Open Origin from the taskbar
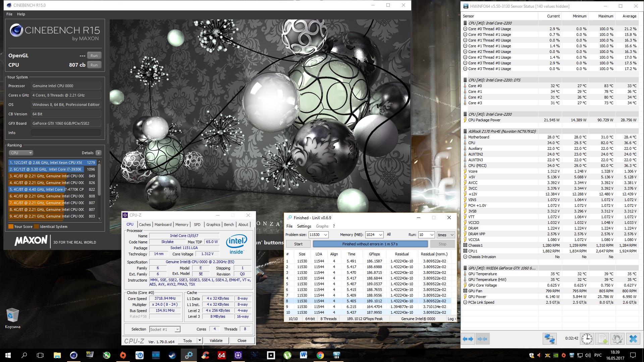 123,355
